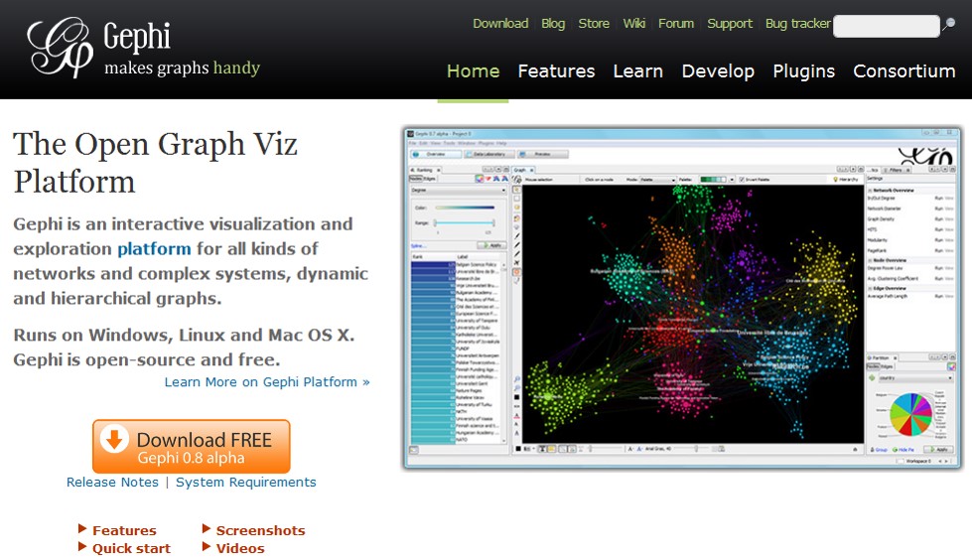Image resolution: width=972 pixels, height=560 pixels.
Task: Open the Bug tracker link in the top bar
Action: coord(797,24)
